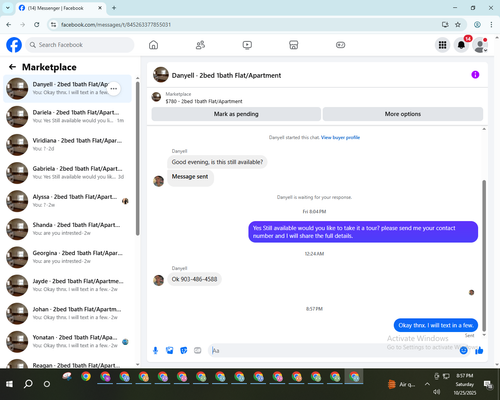
Task: Open Dariela 2bed 1bath conversation
Action: pyautogui.click(x=67, y=117)
